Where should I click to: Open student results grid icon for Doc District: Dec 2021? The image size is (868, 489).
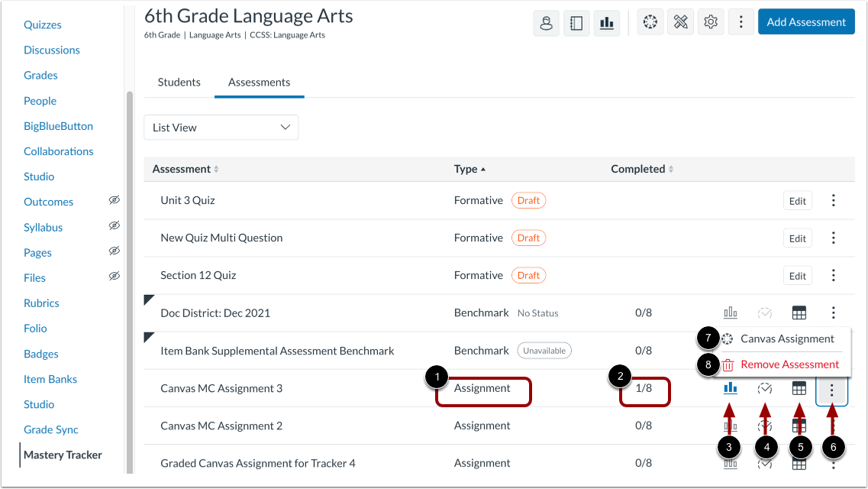tap(799, 313)
